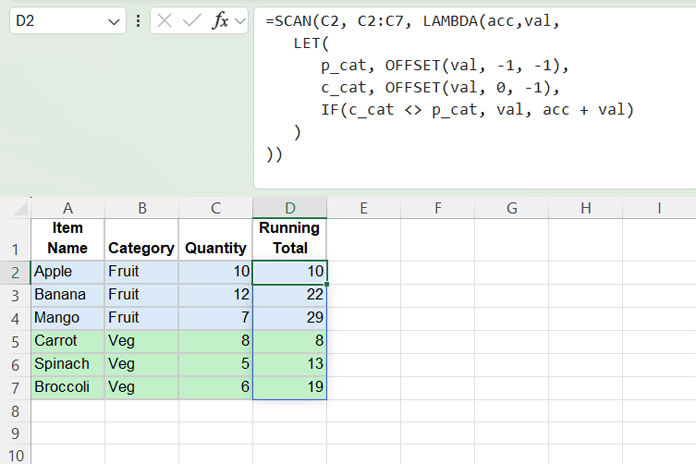Click running total cell showing 19
Screen dimensions: 696x464
coord(290,387)
